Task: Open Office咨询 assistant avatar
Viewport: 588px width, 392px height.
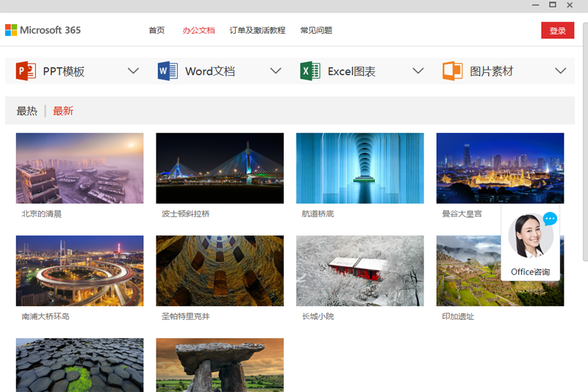Action: click(530, 237)
